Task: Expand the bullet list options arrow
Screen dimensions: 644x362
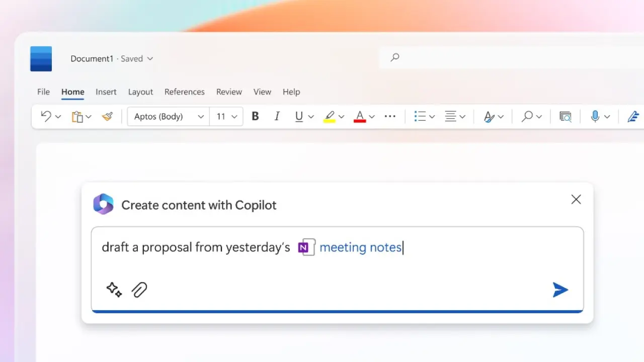Action: 432,117
